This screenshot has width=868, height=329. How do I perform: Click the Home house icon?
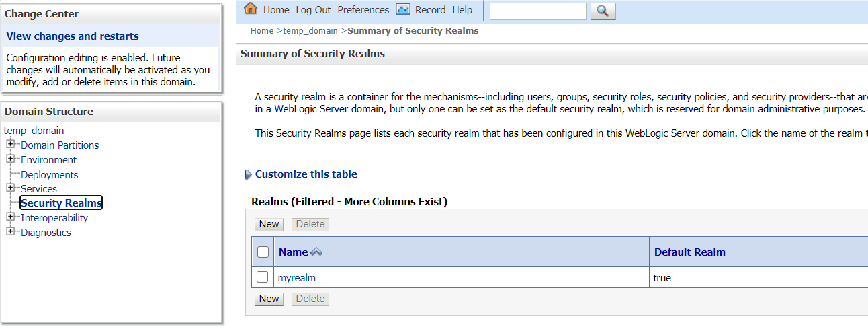[x=251, y=9]
